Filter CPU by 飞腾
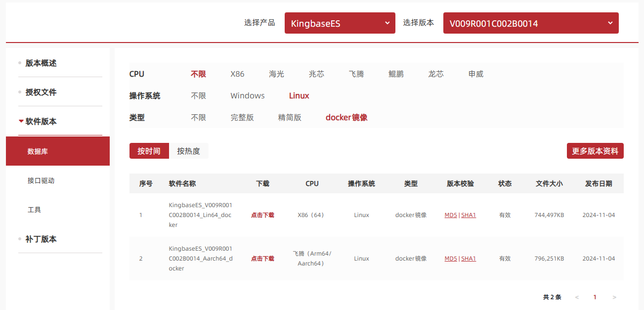The width and height of the screenshot is (644, 310). [356, 74]
